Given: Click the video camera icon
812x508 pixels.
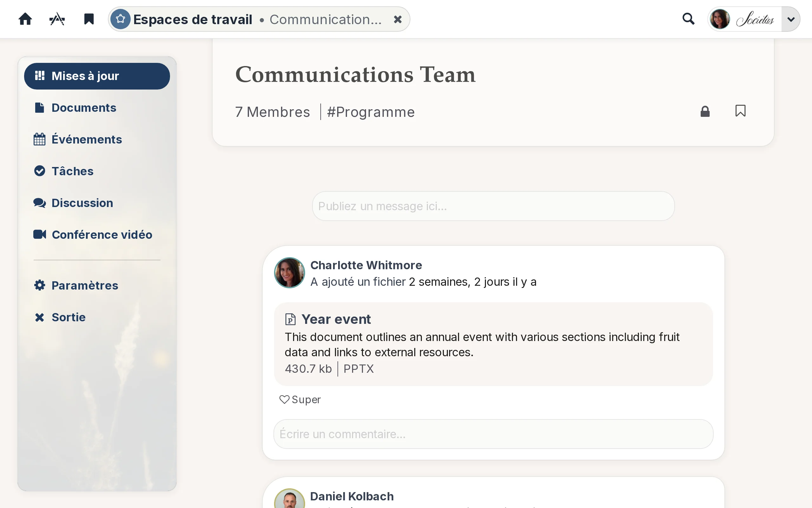Looking at the screenshot, I should (40, 235).
